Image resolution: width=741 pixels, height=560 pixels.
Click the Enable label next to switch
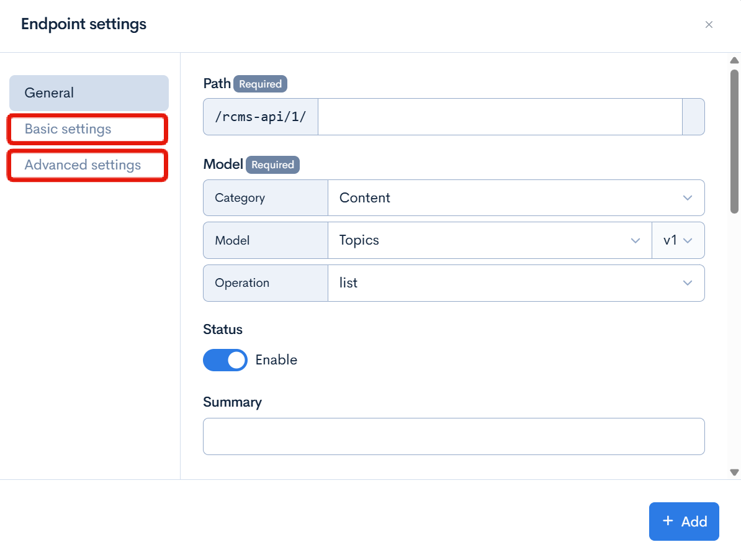point(276,360)
